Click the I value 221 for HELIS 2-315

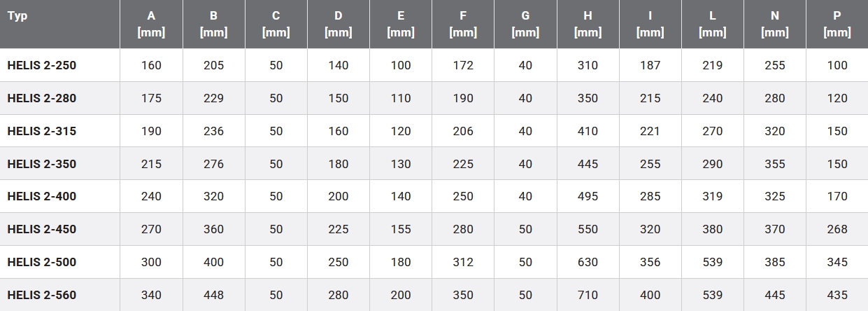[x=650, y=132]
